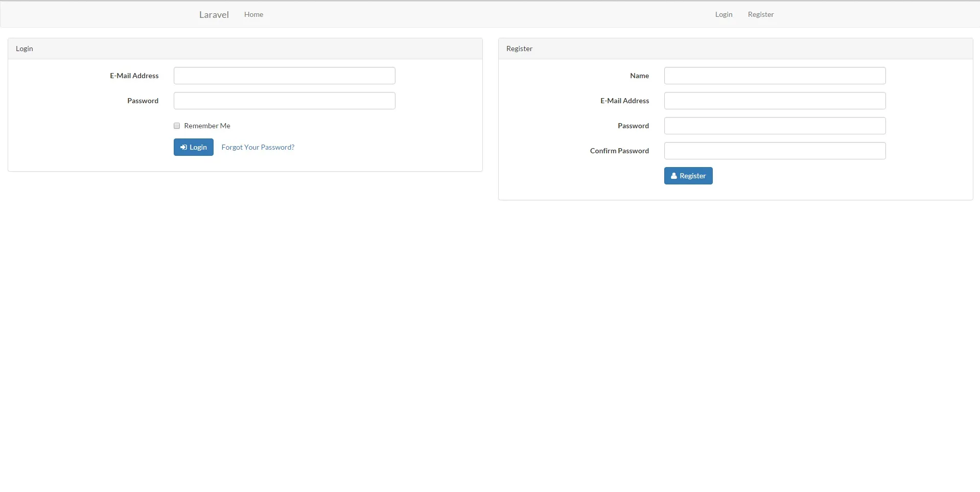Viewport: 980px width, 492px height.
Task: Click the Remember Me label text
Action: pyautogui.click(x=207, y=126)
